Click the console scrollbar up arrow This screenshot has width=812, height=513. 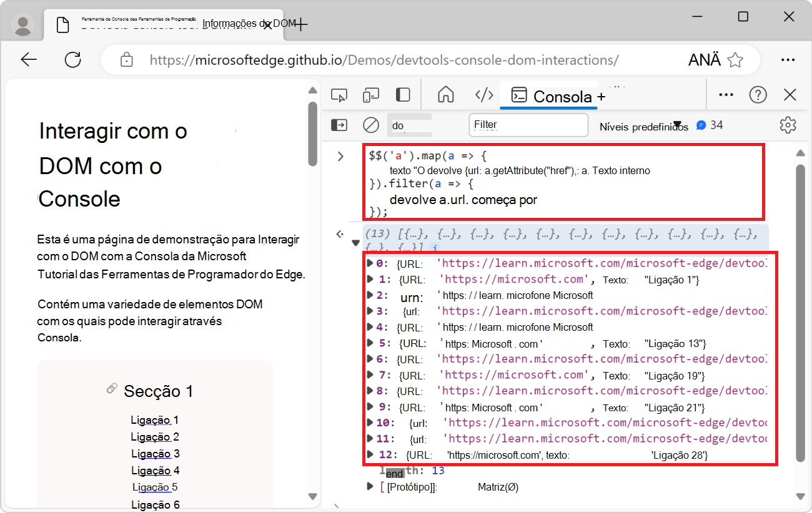point(801,153)
